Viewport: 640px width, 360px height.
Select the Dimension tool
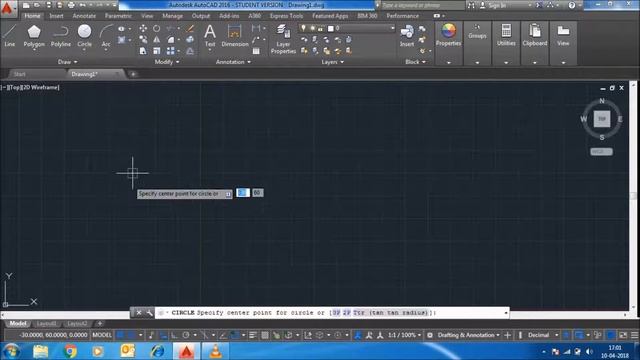[235, 36]
